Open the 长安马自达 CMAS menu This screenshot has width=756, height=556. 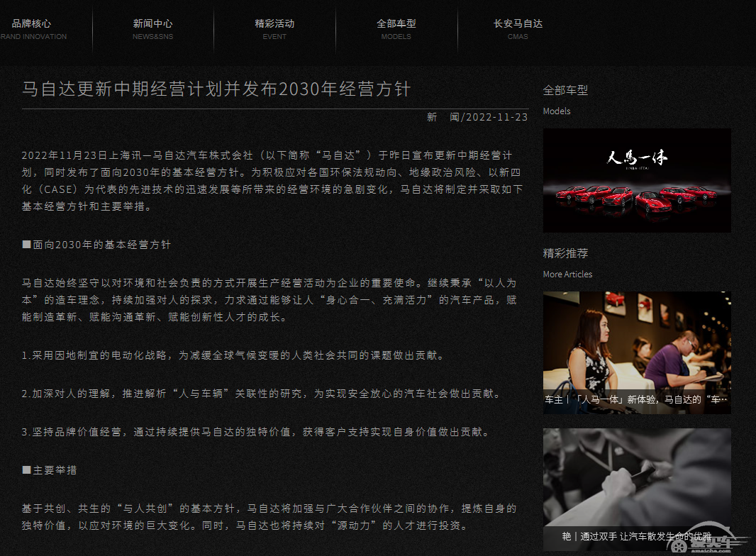[518, 29]
